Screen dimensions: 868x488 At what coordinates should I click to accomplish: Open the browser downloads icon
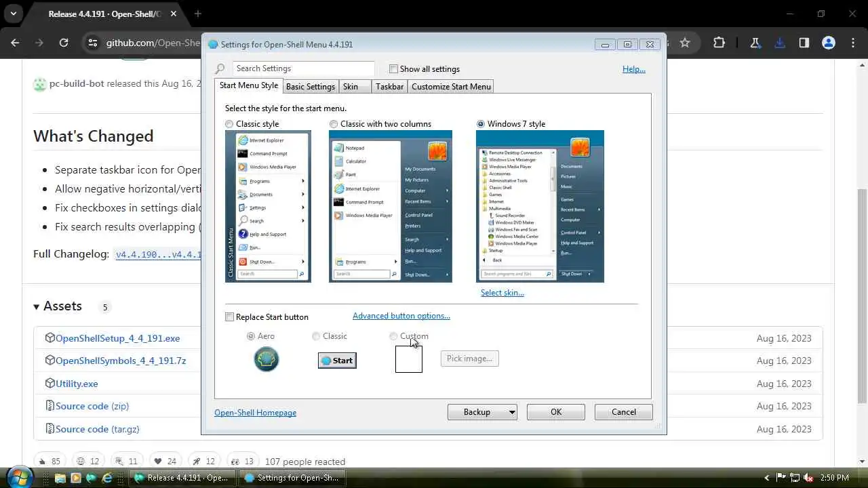click(x=780, y=43)
